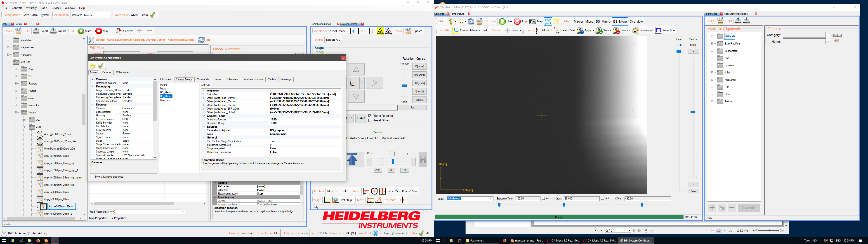Viewport: 868px width, 244px height.
Task: Click the crossed-out laser icon in SystemControl
Action: click(389, 31)
